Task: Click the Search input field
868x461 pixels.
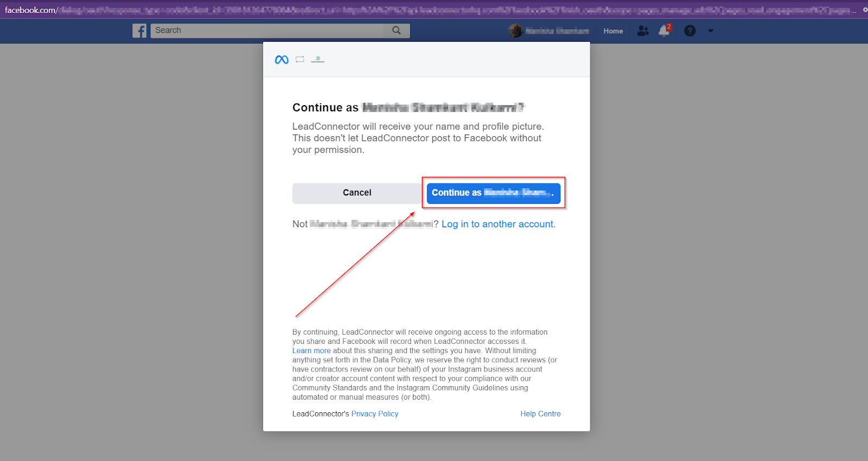Action: [x=267, y=30]
